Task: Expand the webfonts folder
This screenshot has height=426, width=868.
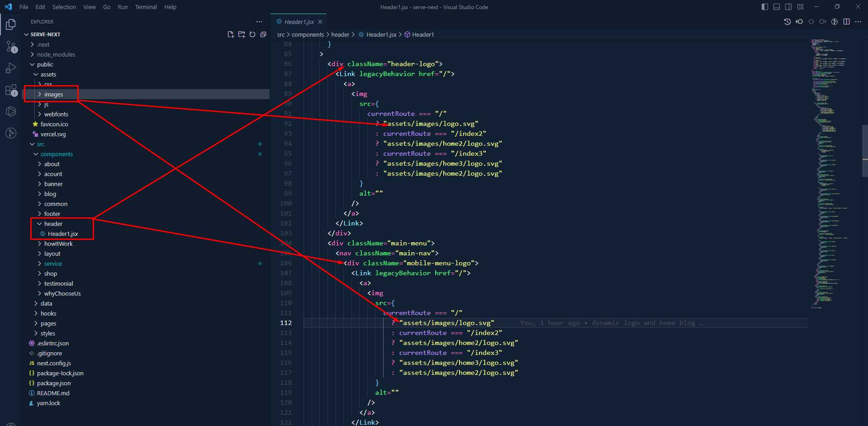Action: tap(146, 114)
